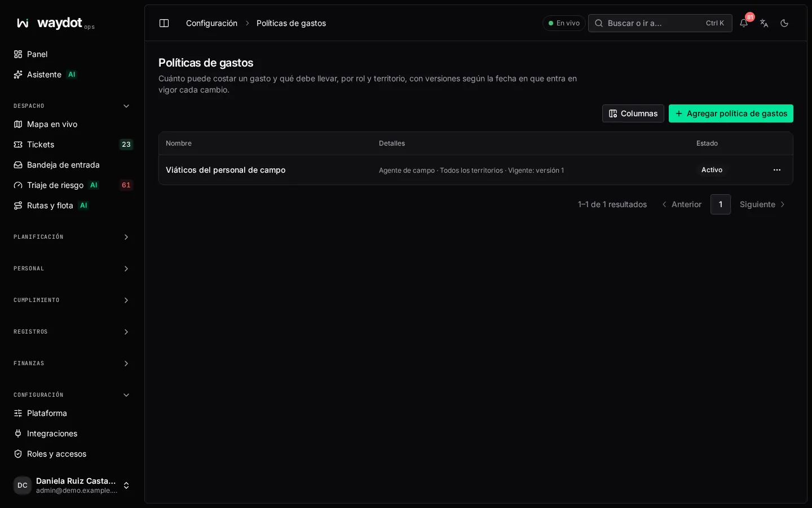
Task: Go to Panel in sidebar
Action: [x=72, y=54]
